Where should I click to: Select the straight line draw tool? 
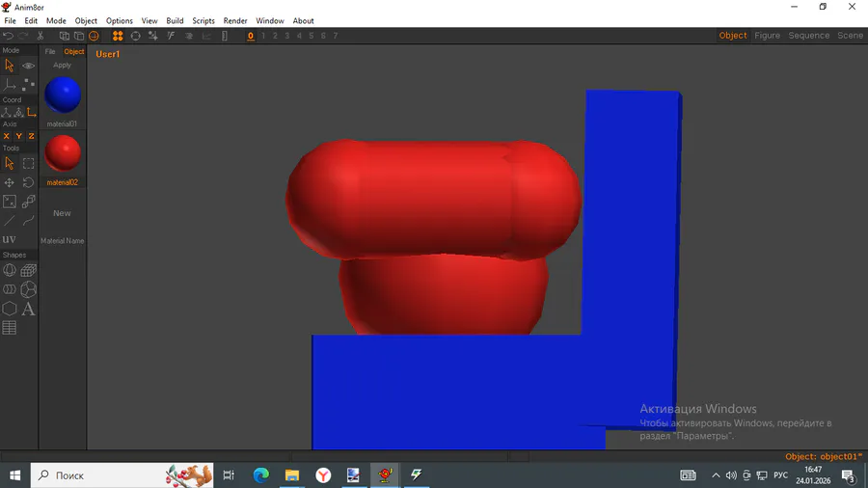tap(10, 220)
